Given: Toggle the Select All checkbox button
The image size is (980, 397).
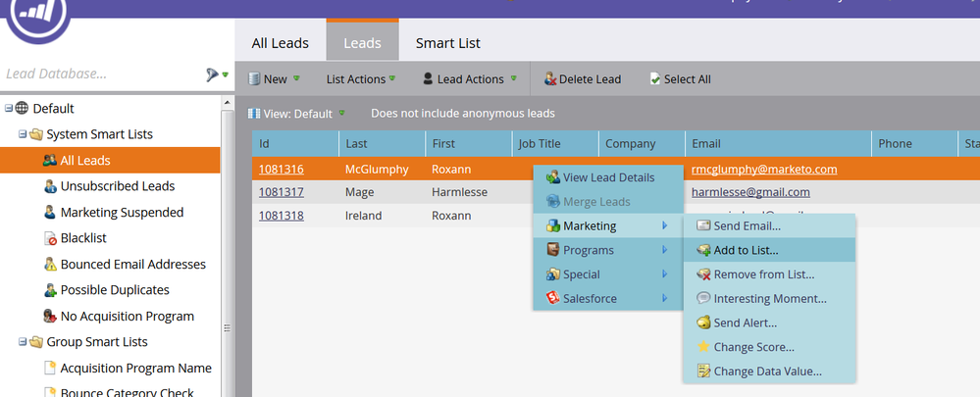Looking at the screenshot, I should click(680, 79).
